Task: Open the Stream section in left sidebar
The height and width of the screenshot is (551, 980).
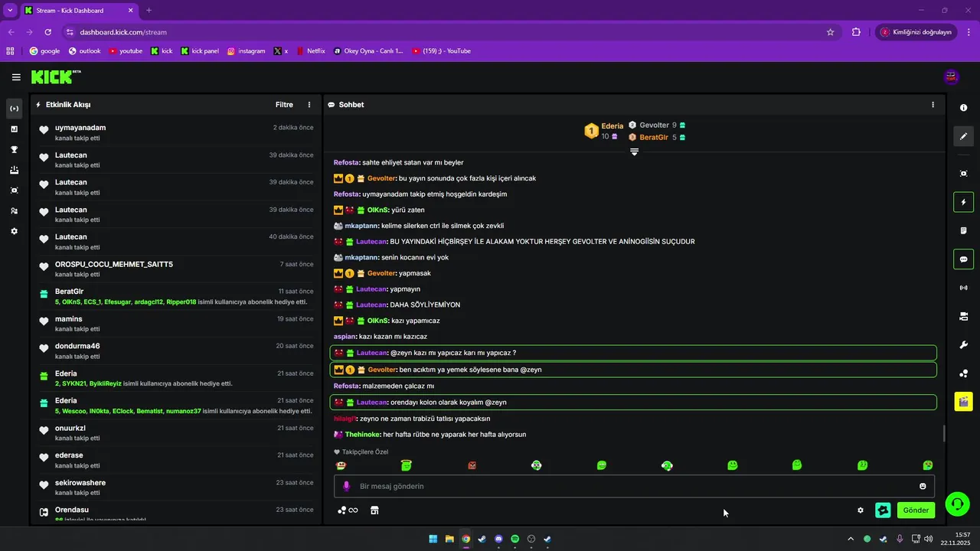Action: (14, 109)
